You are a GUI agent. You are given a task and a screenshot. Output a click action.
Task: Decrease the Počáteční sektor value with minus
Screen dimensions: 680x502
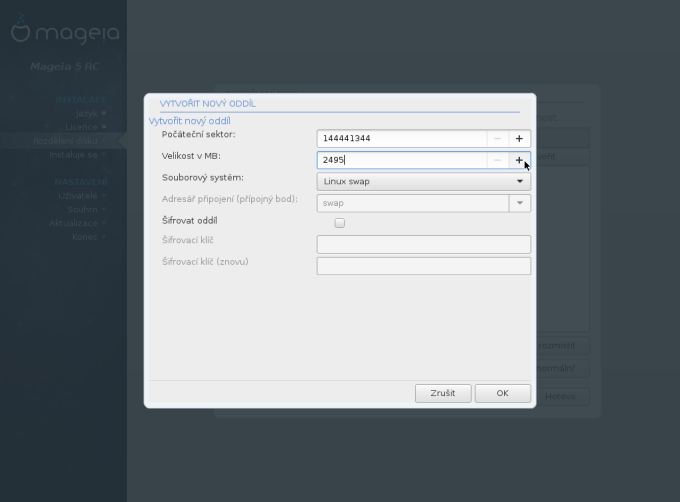pos(497,139)
